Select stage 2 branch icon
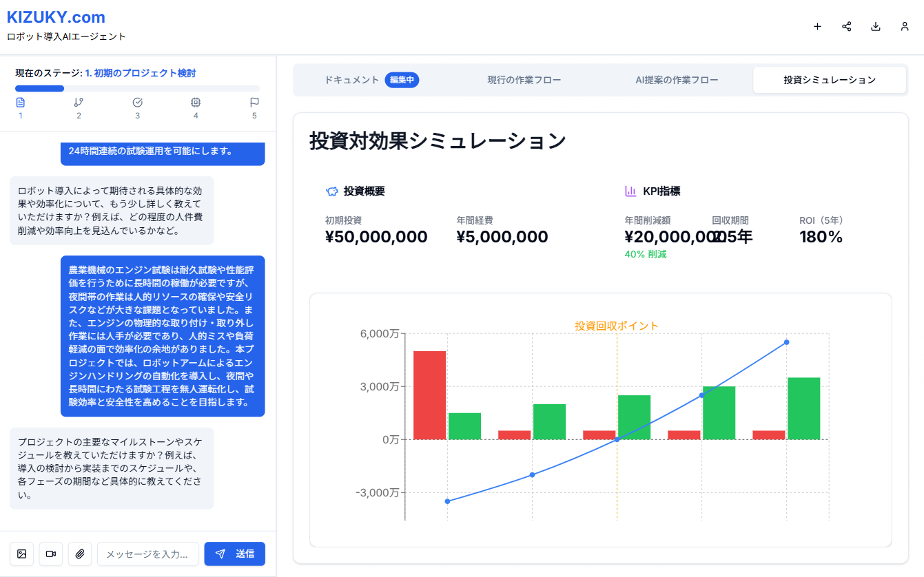 [x=79, y=102]
